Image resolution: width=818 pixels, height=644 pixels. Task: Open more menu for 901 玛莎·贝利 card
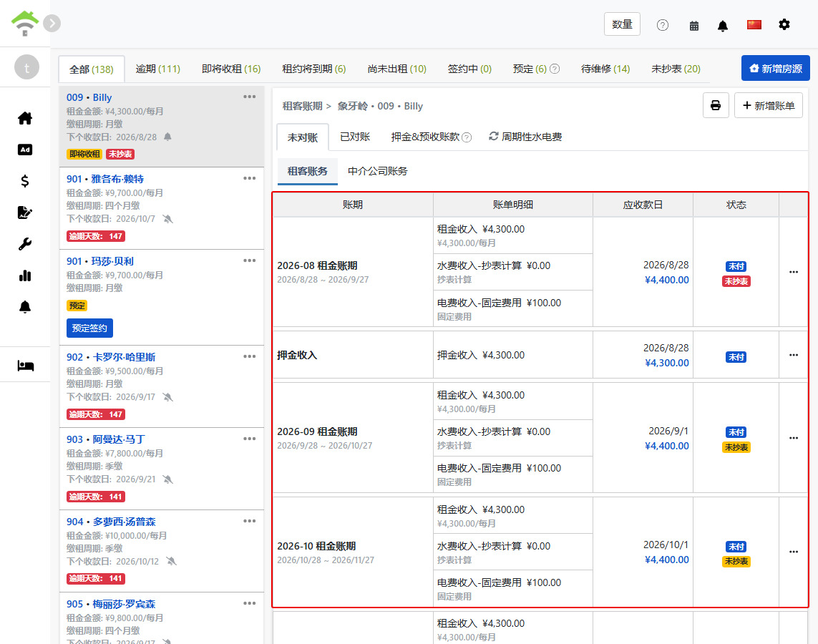click(249, 260)
